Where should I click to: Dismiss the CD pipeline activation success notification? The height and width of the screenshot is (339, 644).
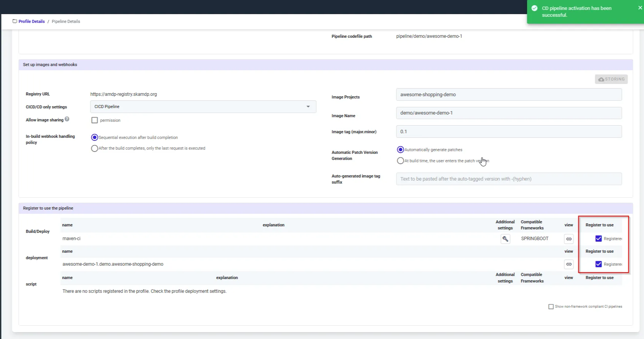coord(640,8)
